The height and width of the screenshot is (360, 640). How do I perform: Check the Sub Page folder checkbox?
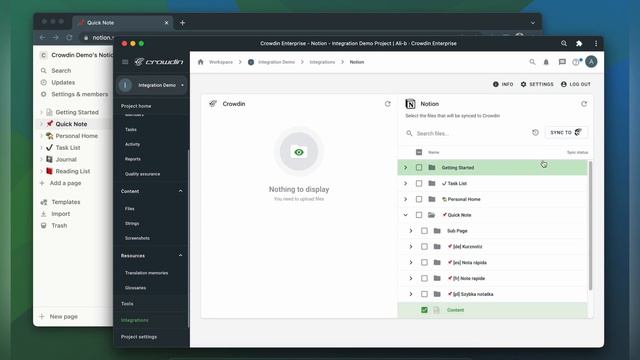click(424, 231)
